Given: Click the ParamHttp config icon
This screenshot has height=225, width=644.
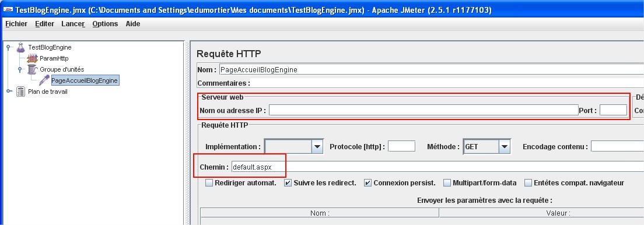Looking at the screenshot, I should point(32,58).
